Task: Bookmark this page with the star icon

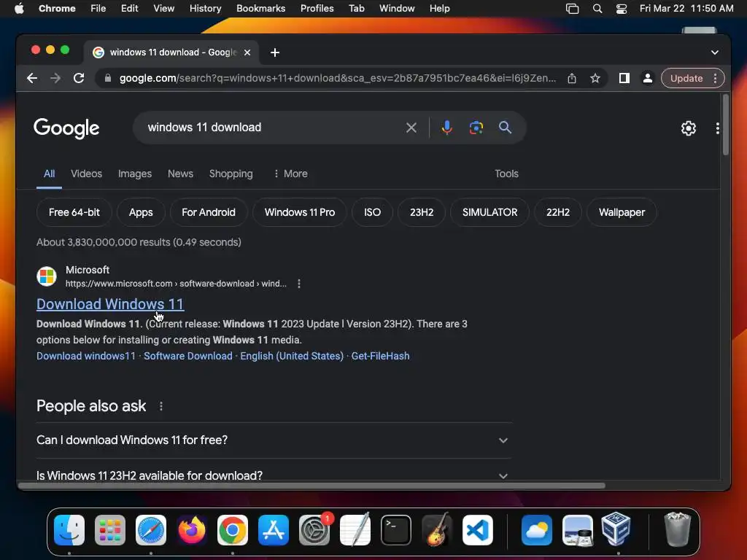Action: tap(595, 78)
